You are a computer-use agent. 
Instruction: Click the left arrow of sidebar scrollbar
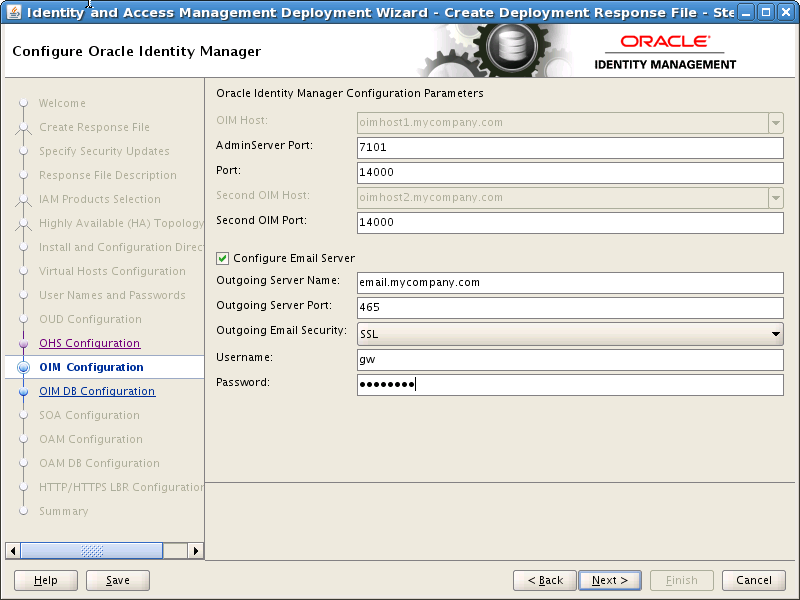[13, 551]
